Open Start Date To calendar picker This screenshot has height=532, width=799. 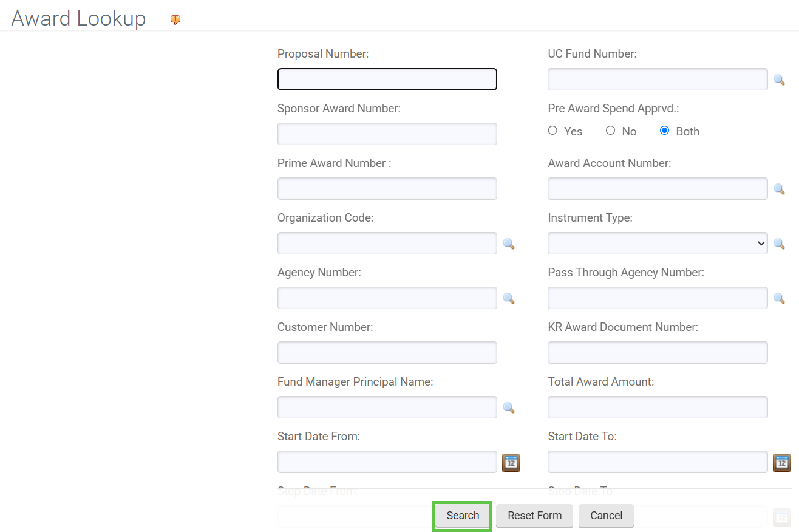pos(782,462)
